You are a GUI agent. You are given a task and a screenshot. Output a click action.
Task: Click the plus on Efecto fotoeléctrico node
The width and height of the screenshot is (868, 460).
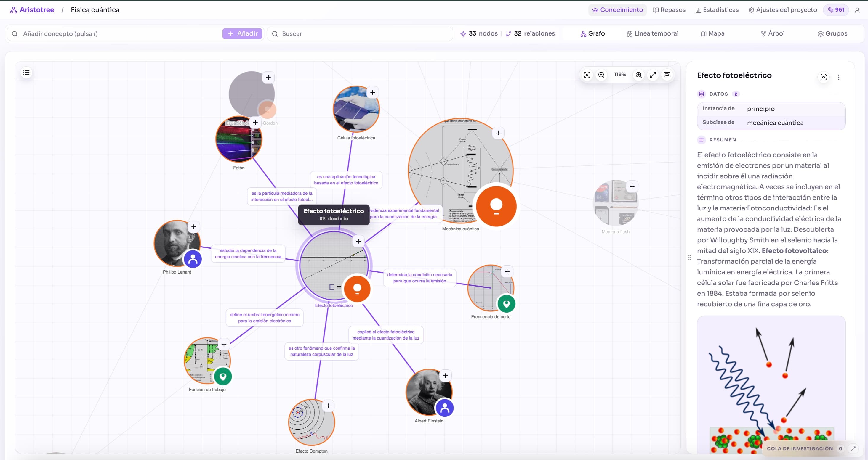tap(358, 241)
